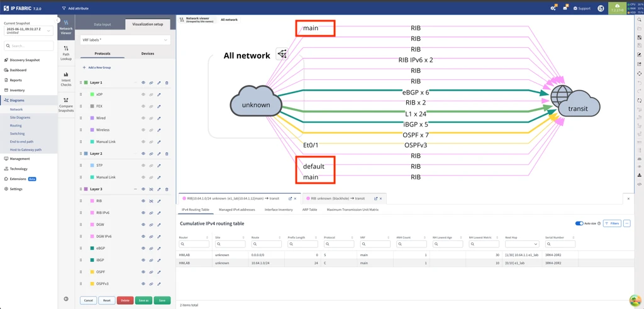Hide the OSPF protocol with eye icon

tap(143, 272)
